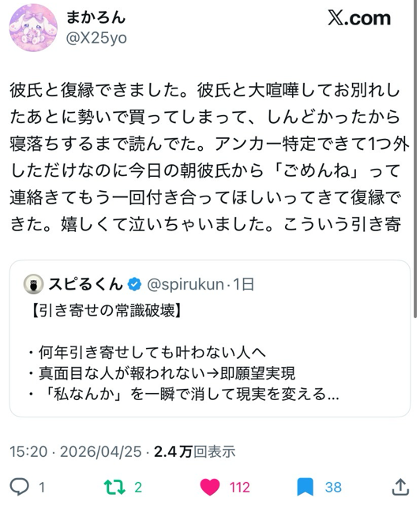Click the 15:20 · 2026/04/25 timestamp
This screenshot has height=505, width=420.
click(x=76, y=451)
